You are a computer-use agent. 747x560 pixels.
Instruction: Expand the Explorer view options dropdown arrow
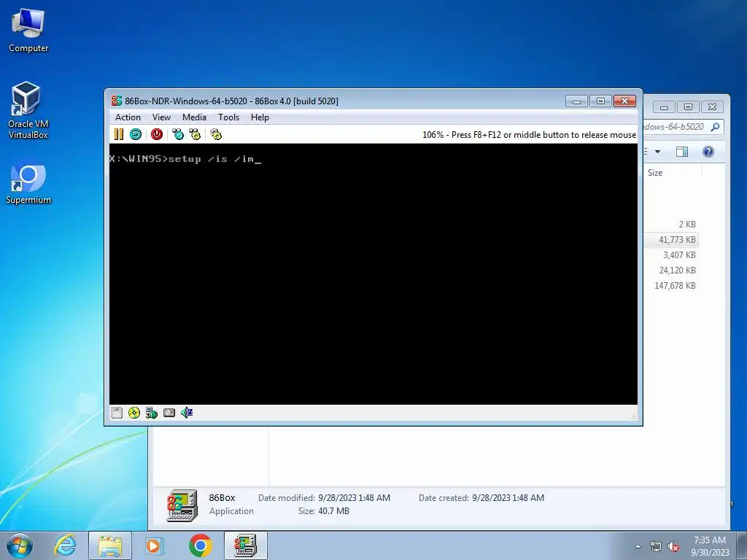tap(657, 152)
